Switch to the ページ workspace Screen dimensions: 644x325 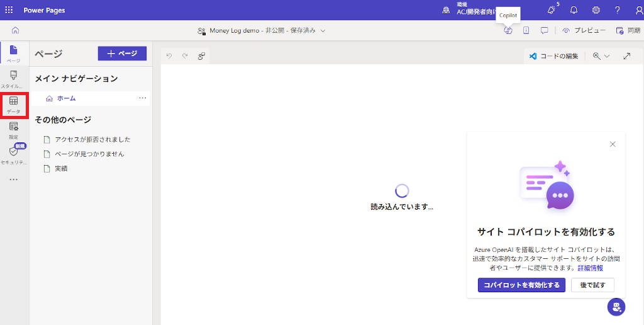[14, 54]
